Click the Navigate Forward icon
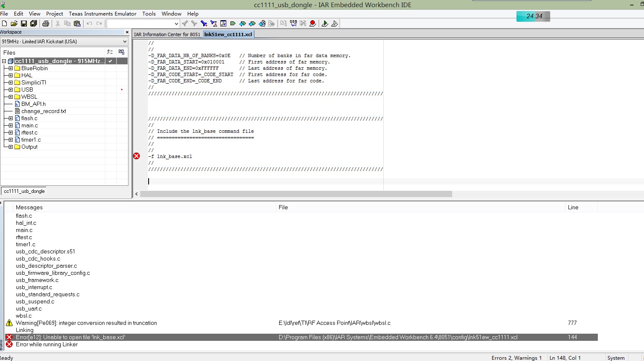Image resolution: width=644 pixels, height=361 pixels. tap(272, 24)
